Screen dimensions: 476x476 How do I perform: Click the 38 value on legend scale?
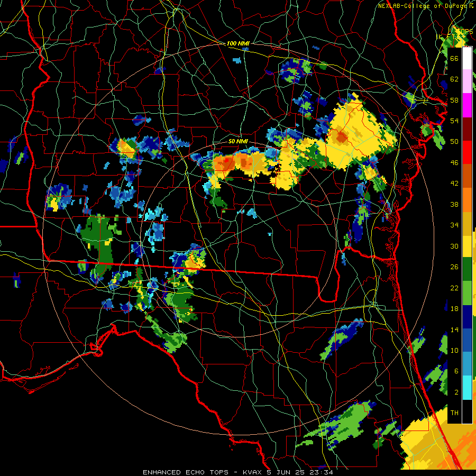click(454, 205)
